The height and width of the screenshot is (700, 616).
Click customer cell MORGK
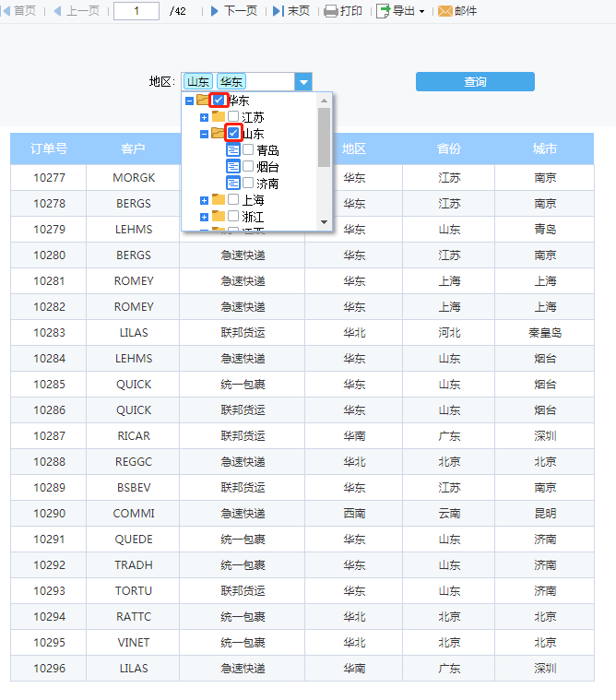(x=134, y=178)
